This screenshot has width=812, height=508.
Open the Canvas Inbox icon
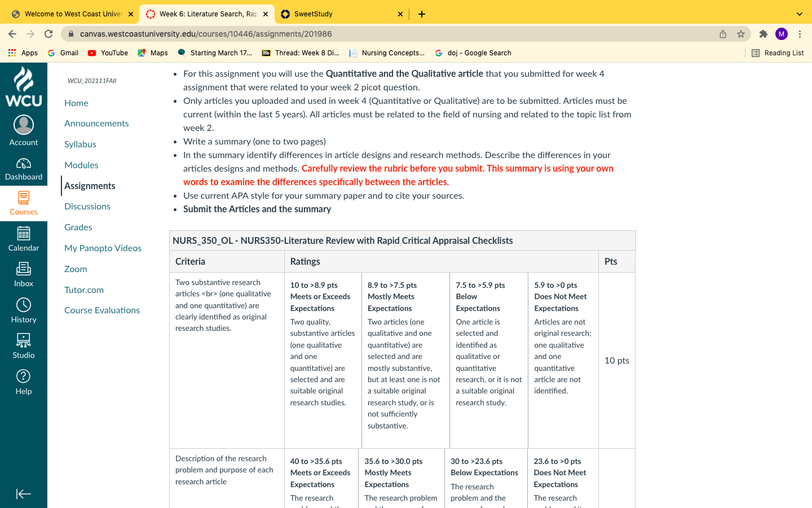click(x=24, y=269)
